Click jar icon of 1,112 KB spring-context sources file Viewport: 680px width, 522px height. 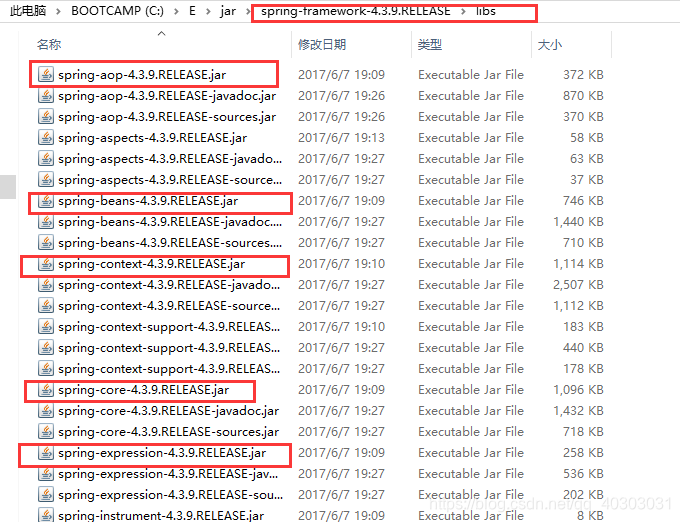point(46,306)
